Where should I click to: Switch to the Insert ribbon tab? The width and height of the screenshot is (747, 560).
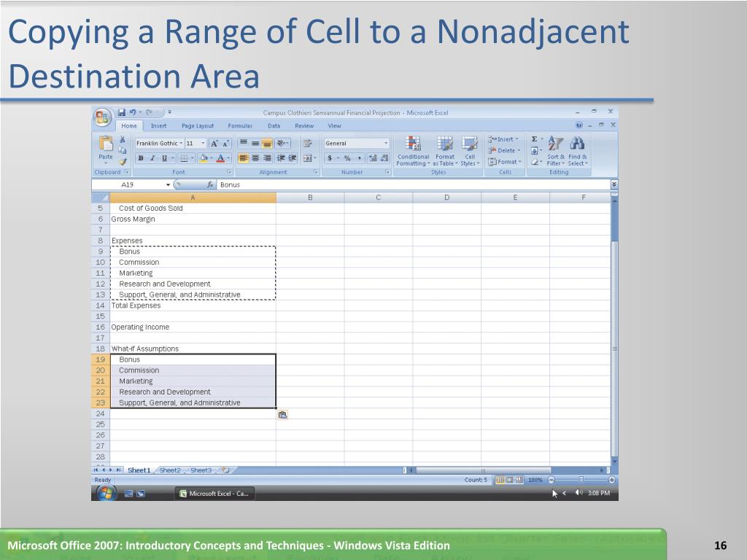tap(158, 125)
